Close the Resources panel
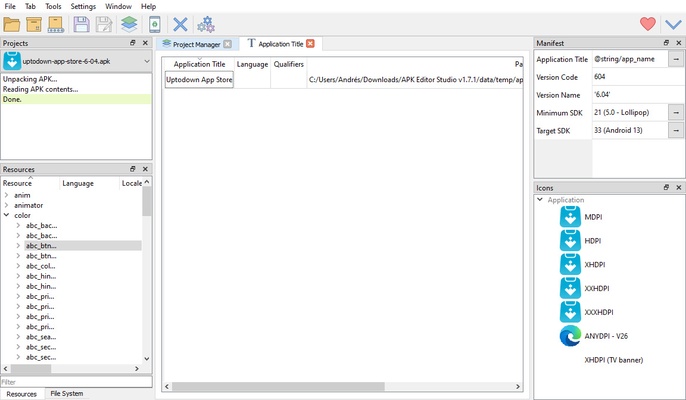Viewport: 686px width, 400px height. pyautogui.click(x=145, y=169)
